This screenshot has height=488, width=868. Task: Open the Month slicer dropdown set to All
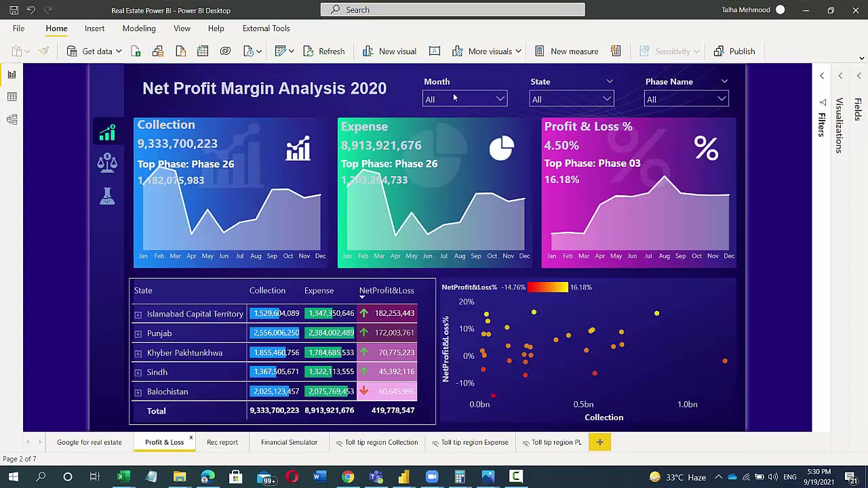(x=465, y=99)
